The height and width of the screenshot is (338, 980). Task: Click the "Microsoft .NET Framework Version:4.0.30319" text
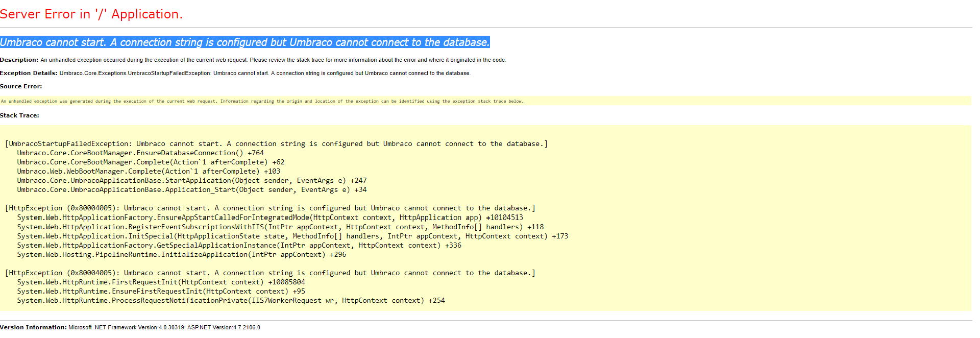[127, 327]
